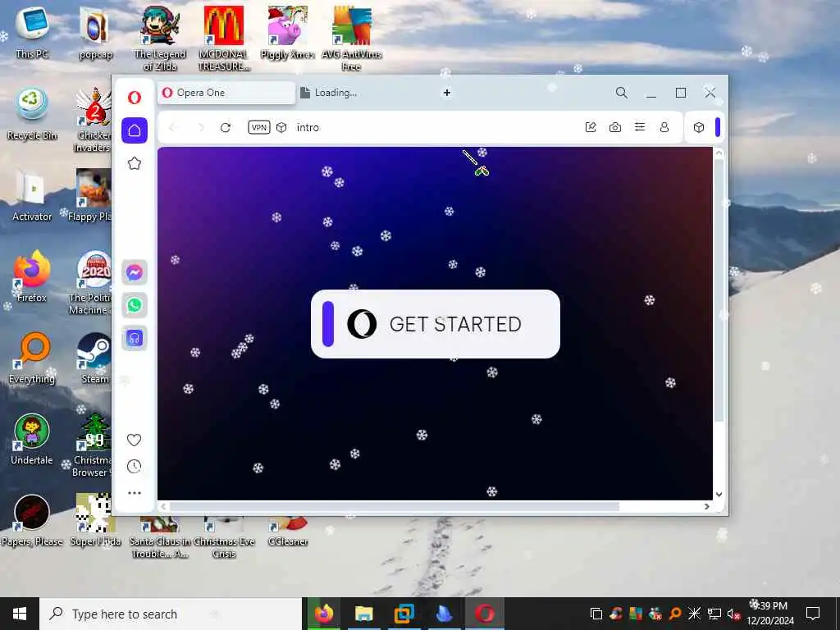This screenshot has width=840, height=630.
Task: Select Everything desktop shortcut
Action: tap(32, 358)
